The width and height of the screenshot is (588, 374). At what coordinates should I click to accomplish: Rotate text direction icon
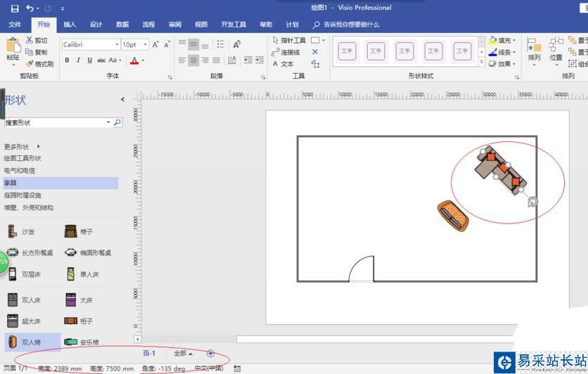point(236,44)
